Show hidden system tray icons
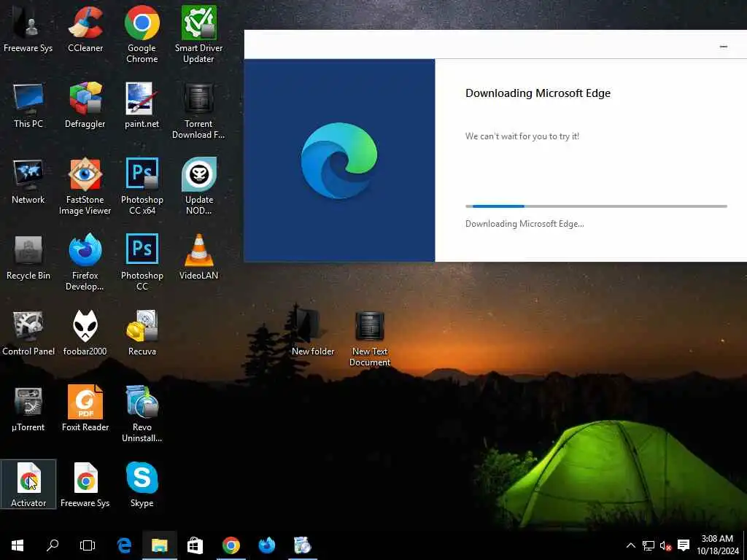This screenshot has height=560, width=747. pyautogui.click(x=631, y=545)
